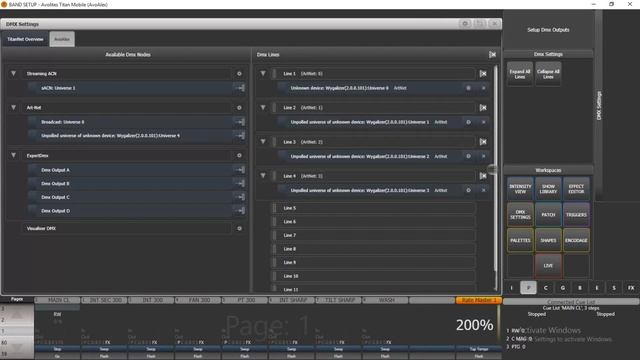Assign sACN Universe 1 node arrow
The width and height of the screenshot is (640, 360).
[x=240, y=88]
